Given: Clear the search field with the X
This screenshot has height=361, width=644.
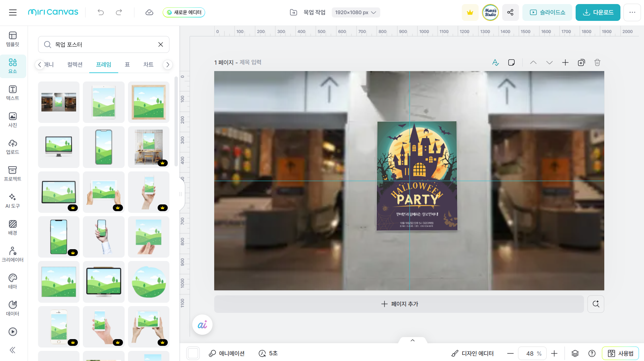Looking at the screenshot, I should 161,44.
